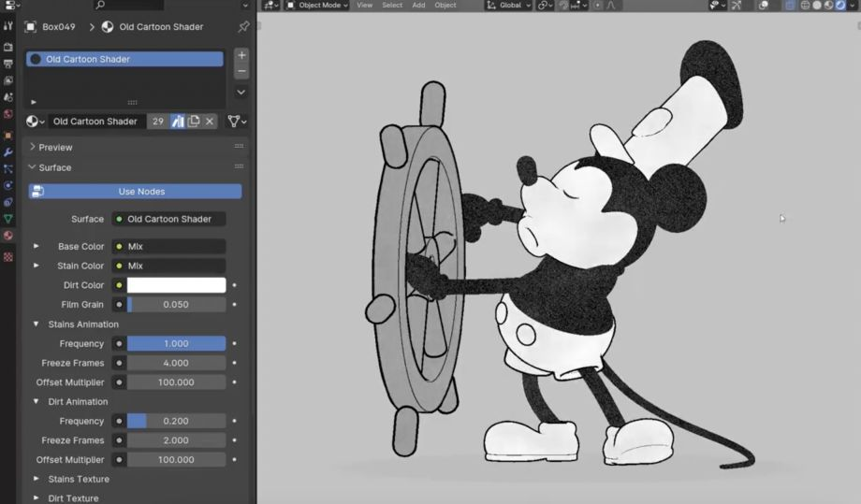Select Old Cartoon Shader material slot
Screen dimensions: 861x504
(124, 59)
